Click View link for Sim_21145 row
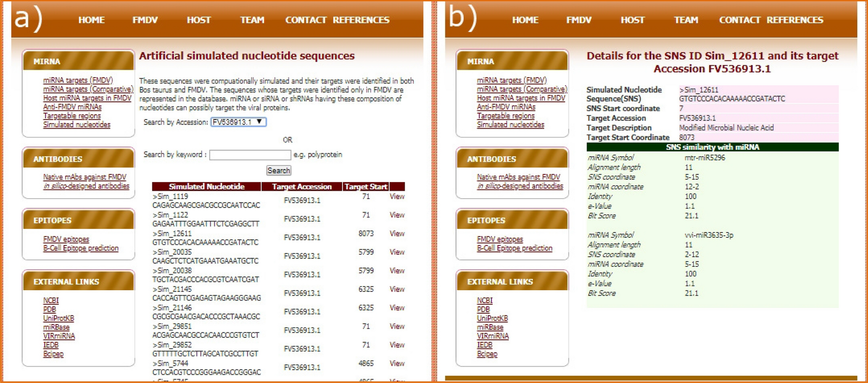The image size is (868, 383). click(x=397, y=290)
